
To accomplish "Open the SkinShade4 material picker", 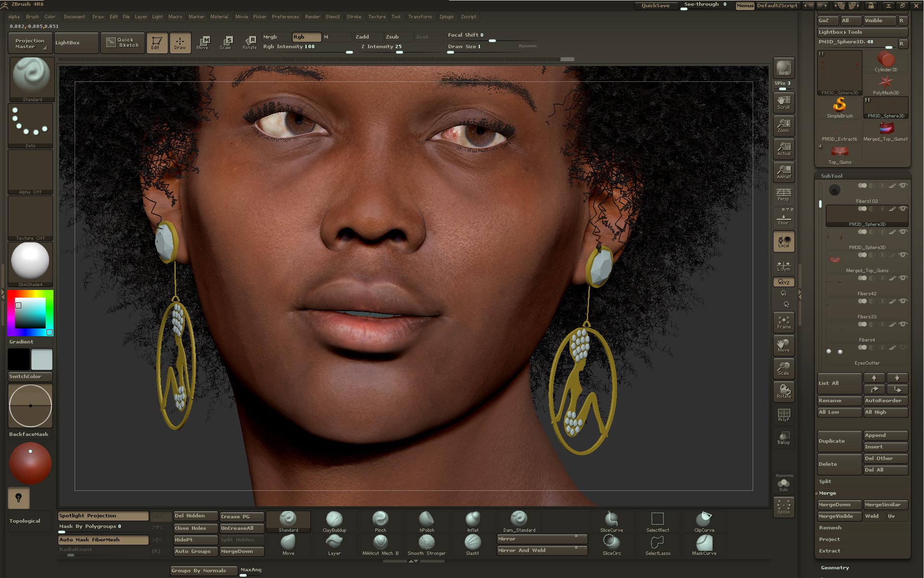I will coord(30,264).
